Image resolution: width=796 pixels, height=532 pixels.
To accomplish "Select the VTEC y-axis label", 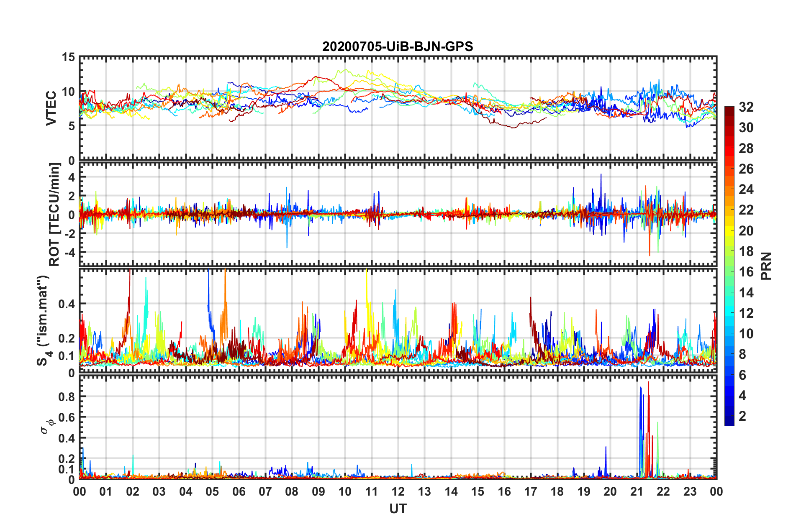I will click(x=51, y=108).
